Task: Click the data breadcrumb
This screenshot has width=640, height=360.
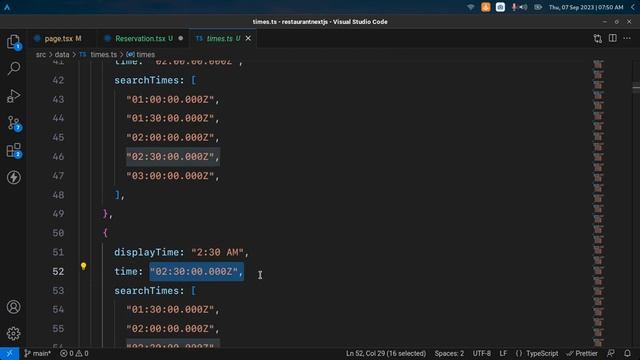Action: [x=62, y=54]
